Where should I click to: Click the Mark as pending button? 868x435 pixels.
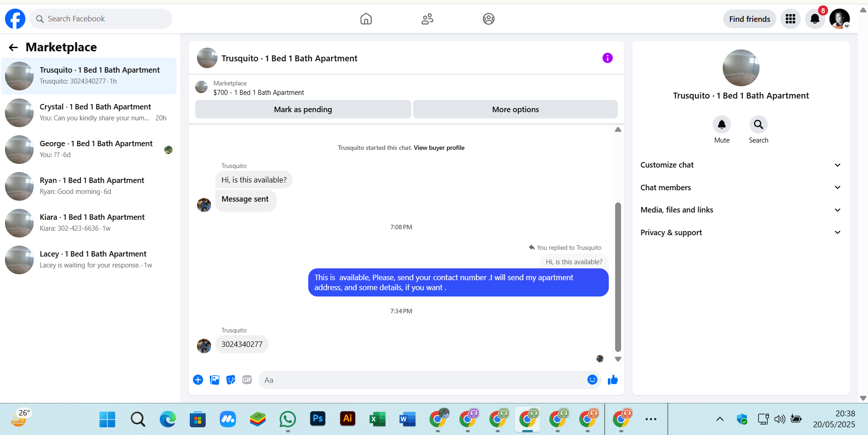pos(303,109)
